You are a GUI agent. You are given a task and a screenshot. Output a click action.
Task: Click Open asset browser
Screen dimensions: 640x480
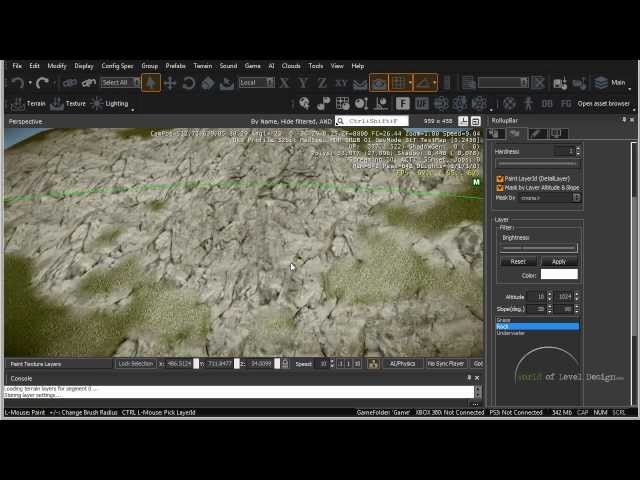click(x=603, y=104)
